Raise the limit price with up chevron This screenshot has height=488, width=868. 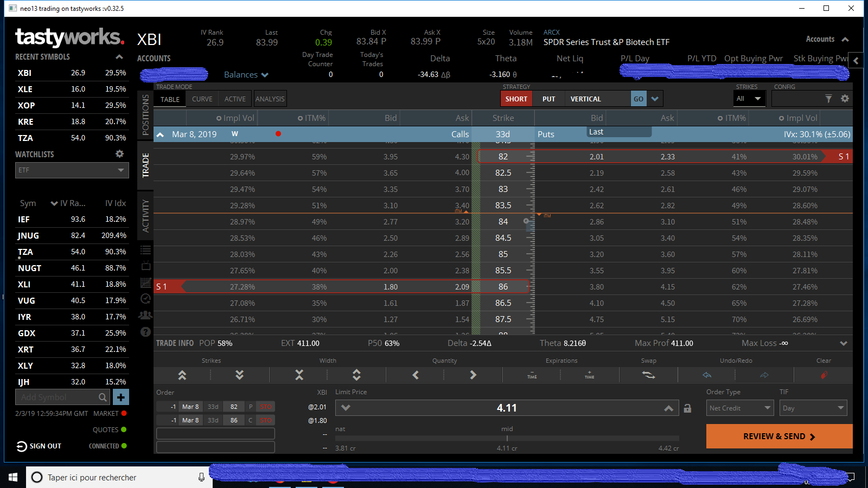(x=668, y=408)
